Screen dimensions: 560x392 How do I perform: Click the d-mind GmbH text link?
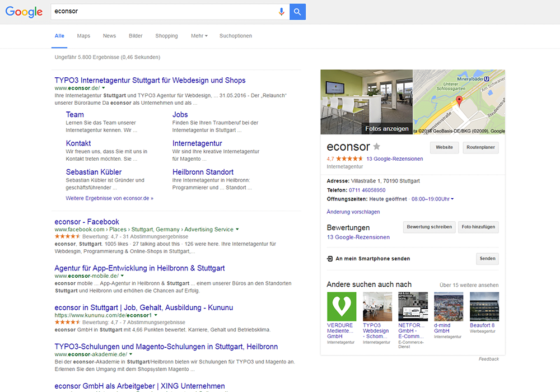click(x=442, y=328)
